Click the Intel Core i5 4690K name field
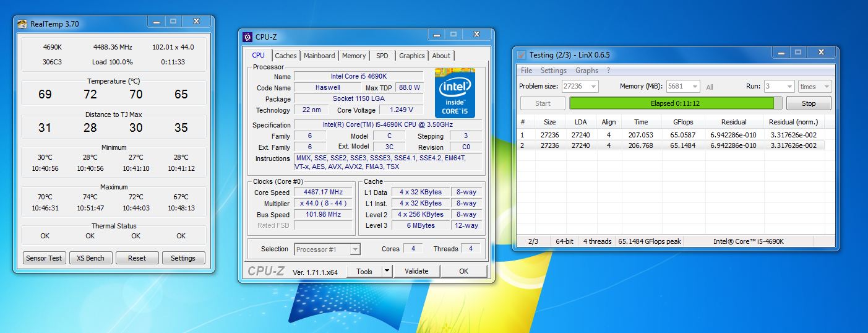Screen dimensions: 868x333 358,77
